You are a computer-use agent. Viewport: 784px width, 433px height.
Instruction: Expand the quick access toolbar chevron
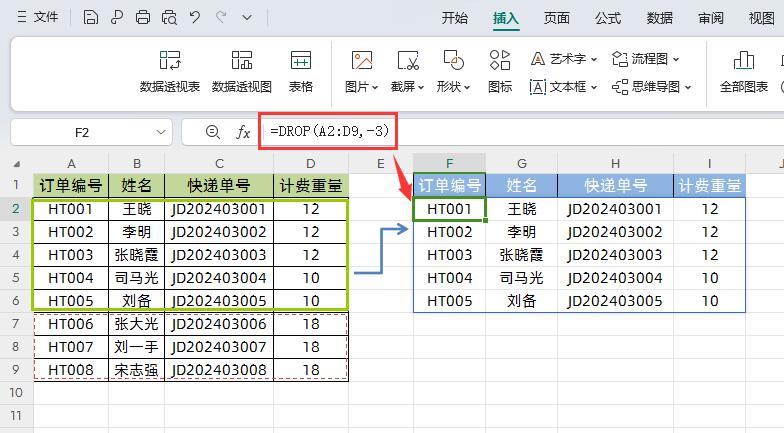click(x=247, y=18)
